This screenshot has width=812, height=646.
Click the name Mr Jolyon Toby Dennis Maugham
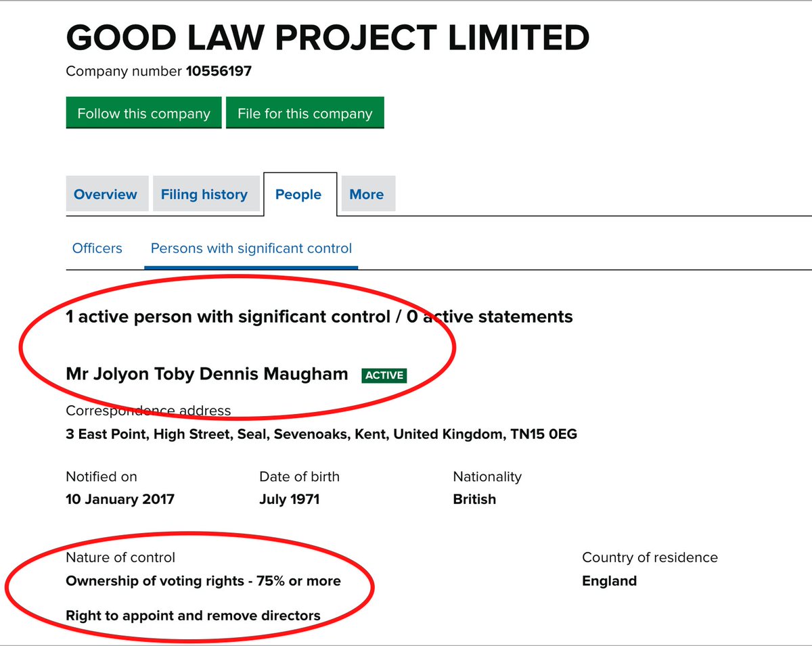click(207, 373)
